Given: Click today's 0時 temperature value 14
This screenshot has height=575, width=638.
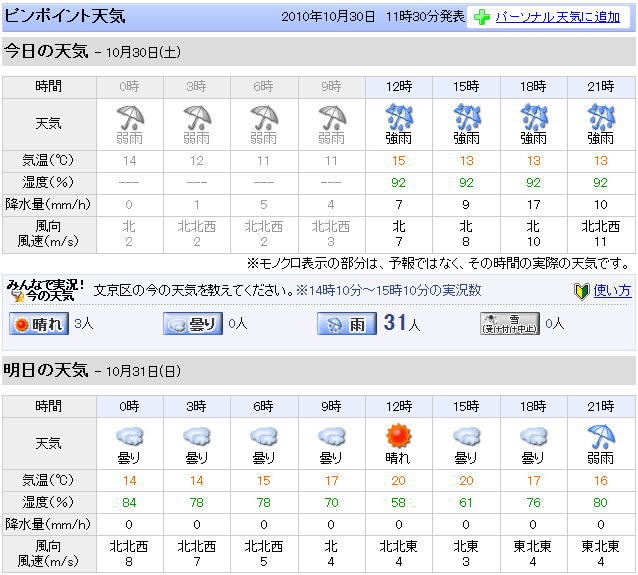Looking at the screenshot, I should click(x=130, y=161).
